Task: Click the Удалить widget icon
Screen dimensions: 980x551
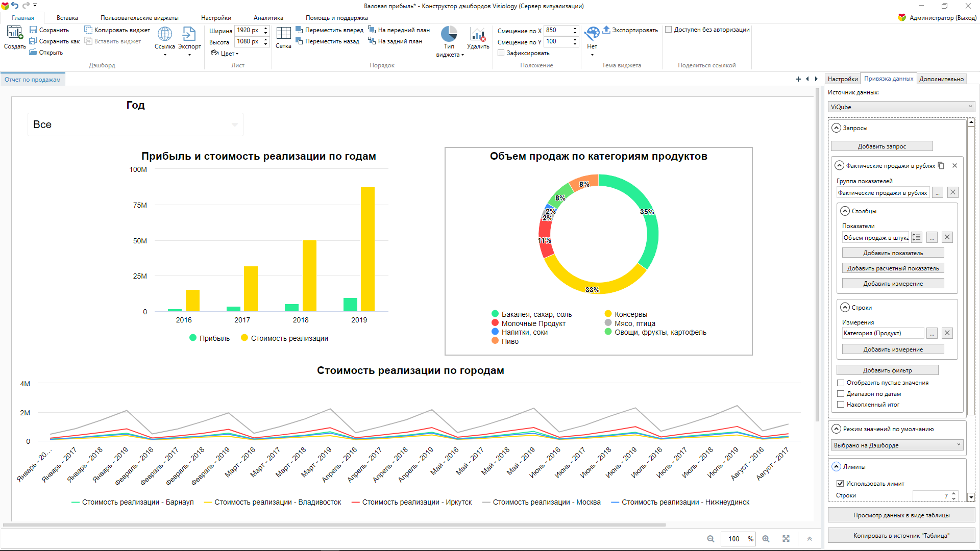Action: point(478,34)
